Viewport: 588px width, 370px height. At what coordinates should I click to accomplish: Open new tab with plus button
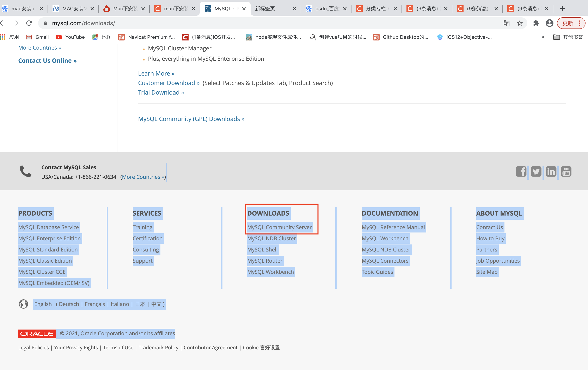point(562,9)
